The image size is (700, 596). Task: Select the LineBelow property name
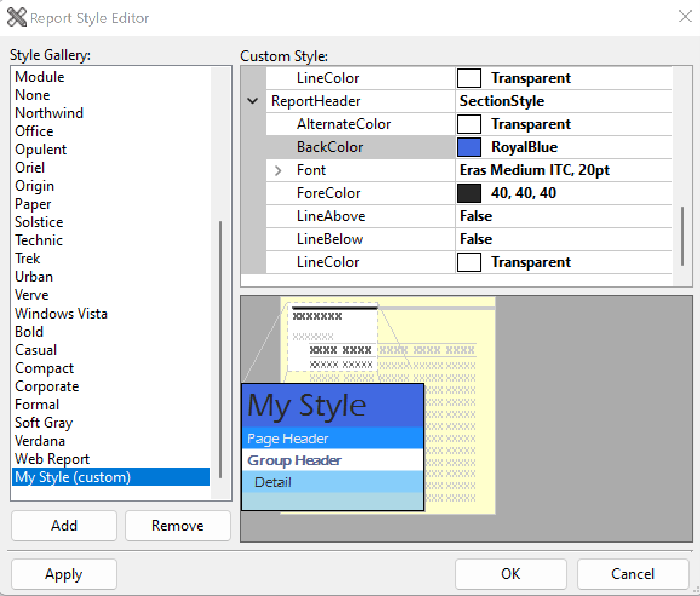[x=330, y=239]
